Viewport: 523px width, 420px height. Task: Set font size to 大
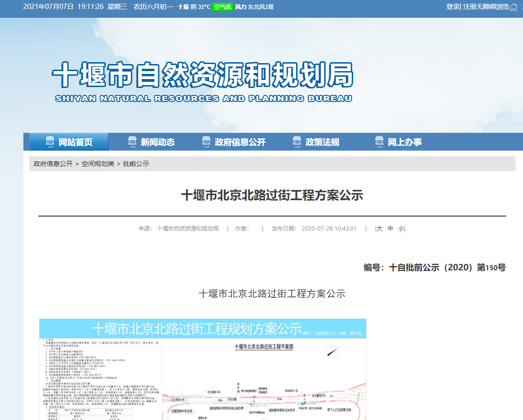pos(379,229)
